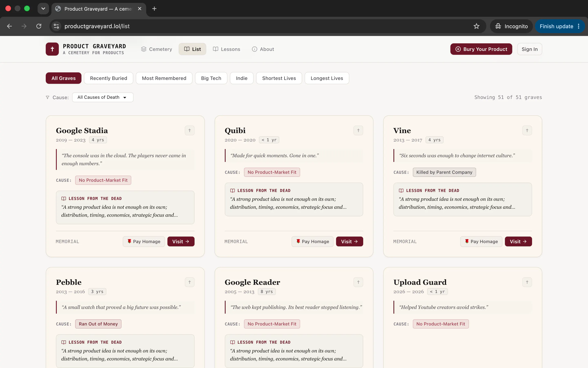Screen dimensions: 588x368
Task: Open the Lessons nav tab
Action: [x=226, y=49]
